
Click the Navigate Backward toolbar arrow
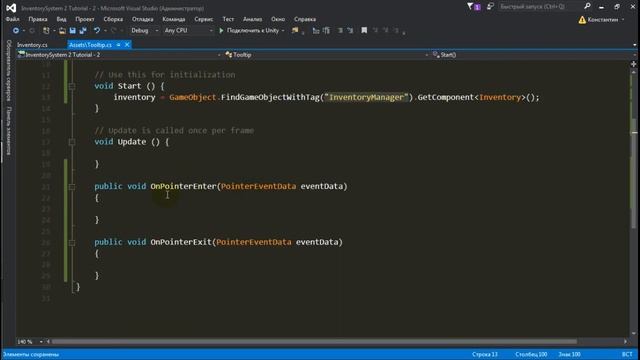[x=16, y=31]
